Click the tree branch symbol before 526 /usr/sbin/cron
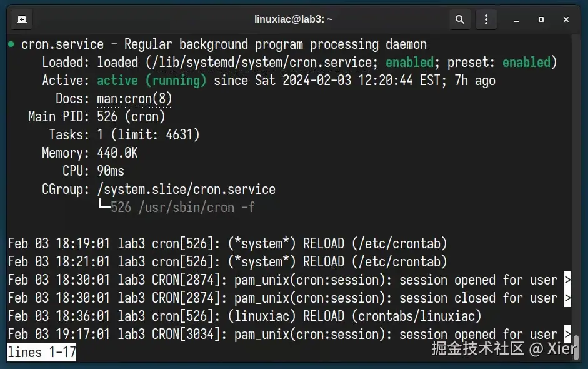588x369 pixels. (104, 208)
